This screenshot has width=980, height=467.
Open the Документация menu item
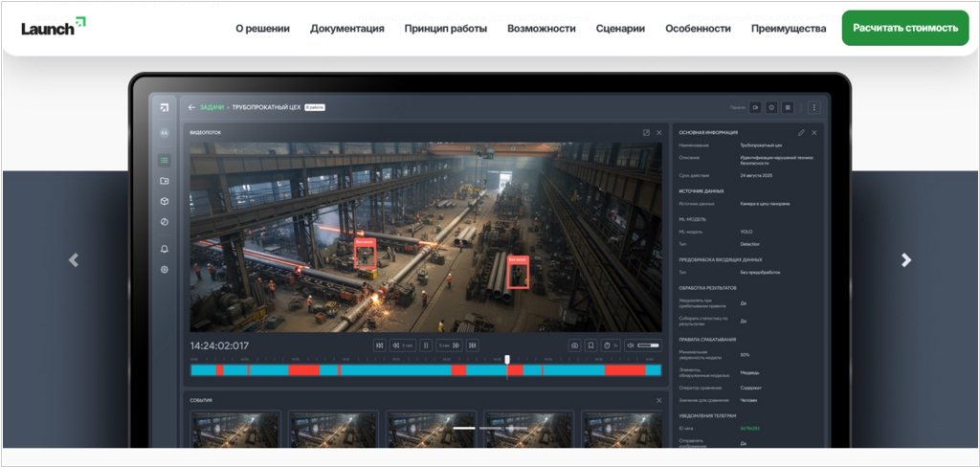pyautogui.click(x=346, y=29)
